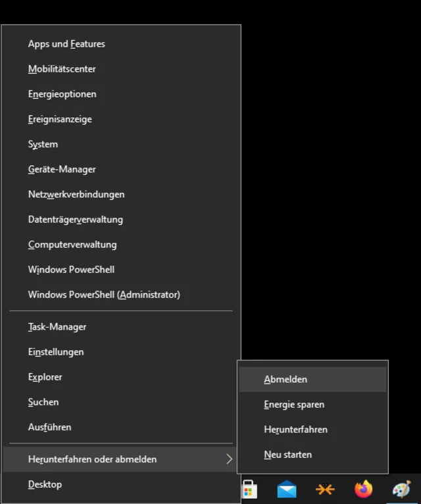The width and height of the screenshot is (421, 504).
Task: Open Energieoptionen from the menu
Action: click(62, 94)
